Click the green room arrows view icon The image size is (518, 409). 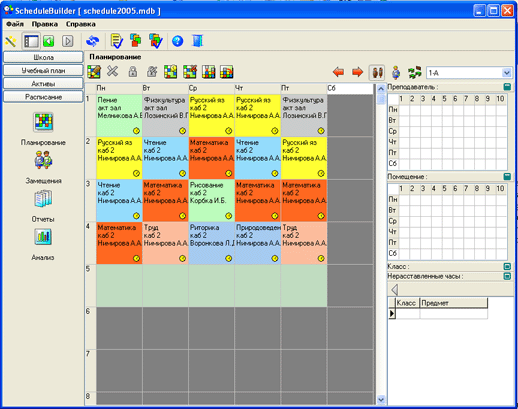coord(415,73)
